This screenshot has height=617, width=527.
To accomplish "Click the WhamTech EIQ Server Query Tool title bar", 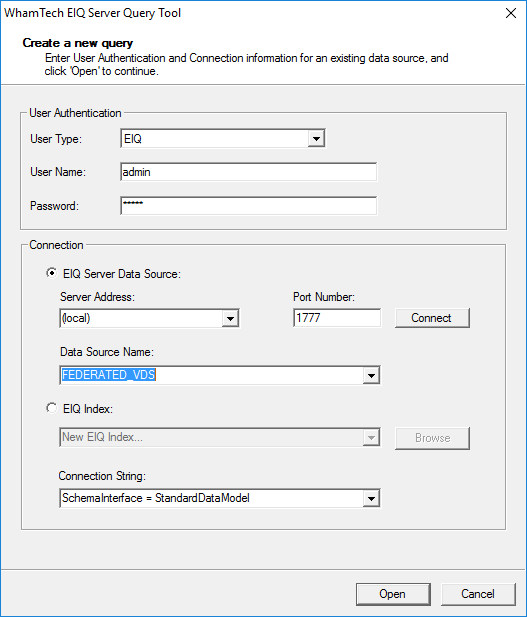I will coord(252,13).
